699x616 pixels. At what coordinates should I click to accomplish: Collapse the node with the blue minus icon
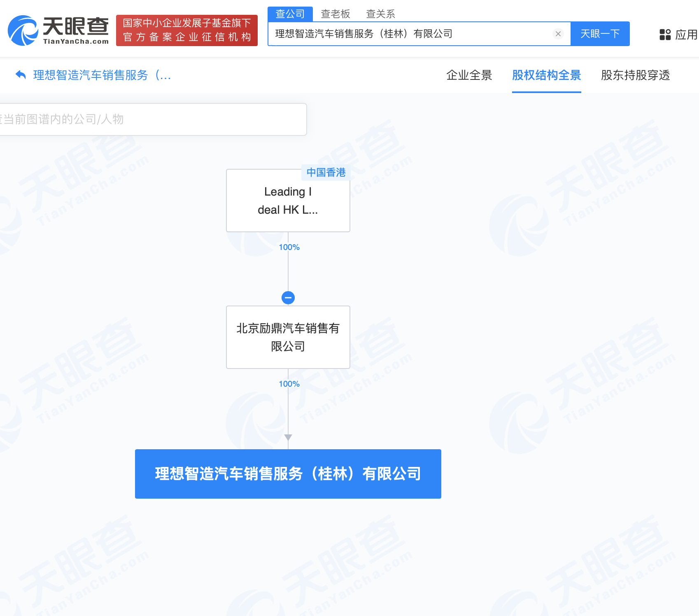(288, 297)
